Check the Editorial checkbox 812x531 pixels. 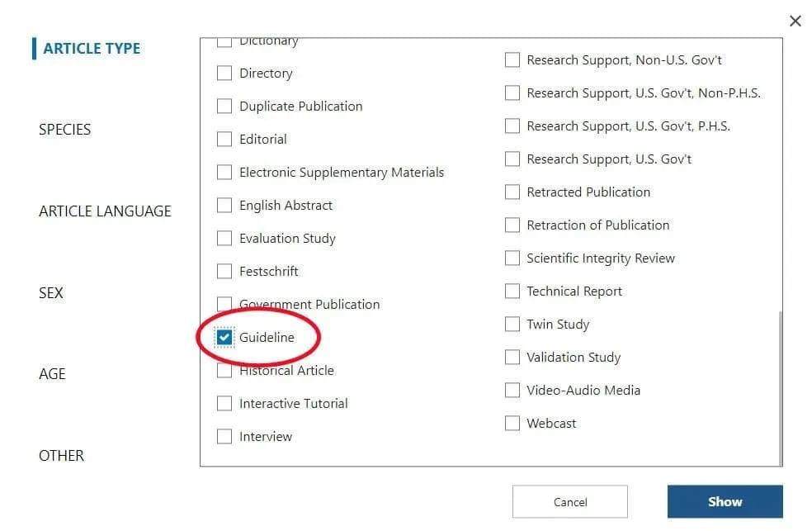tap(224, 140)
